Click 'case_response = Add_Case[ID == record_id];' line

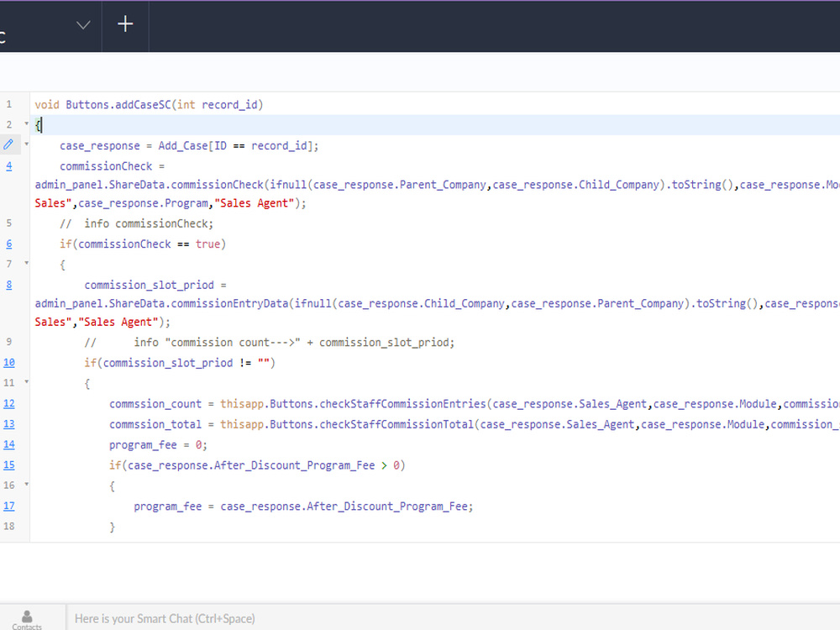click(189, 145)
